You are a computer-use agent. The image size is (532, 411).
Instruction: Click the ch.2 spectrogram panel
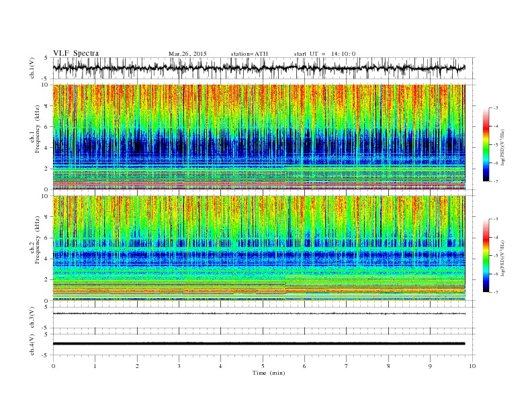pos(259,248)
